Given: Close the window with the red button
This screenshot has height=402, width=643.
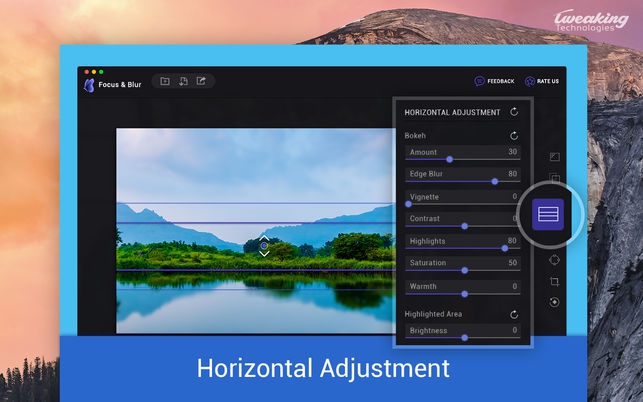Looking at the screenshot, I should [87, 72].
